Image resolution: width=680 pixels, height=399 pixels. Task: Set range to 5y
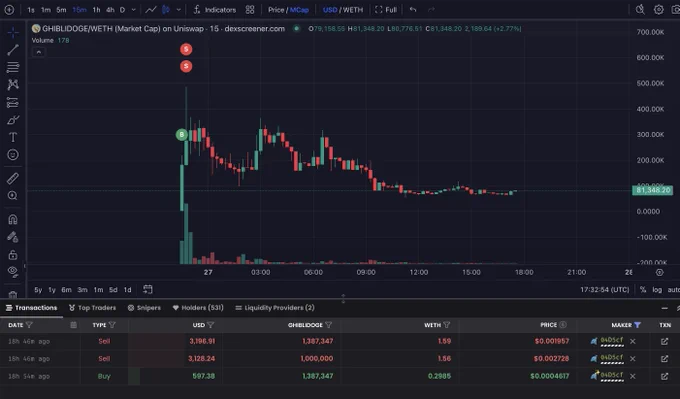point(38,290)
